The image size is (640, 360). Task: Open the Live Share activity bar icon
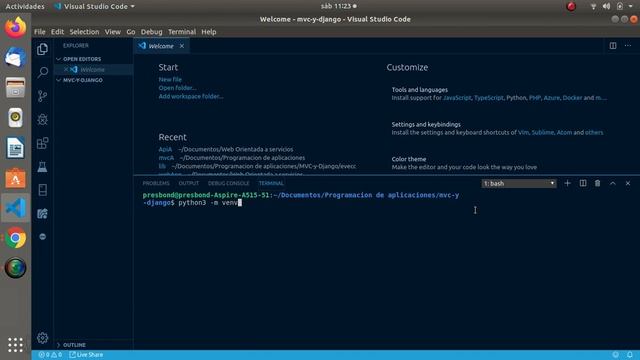click(42, 213)
